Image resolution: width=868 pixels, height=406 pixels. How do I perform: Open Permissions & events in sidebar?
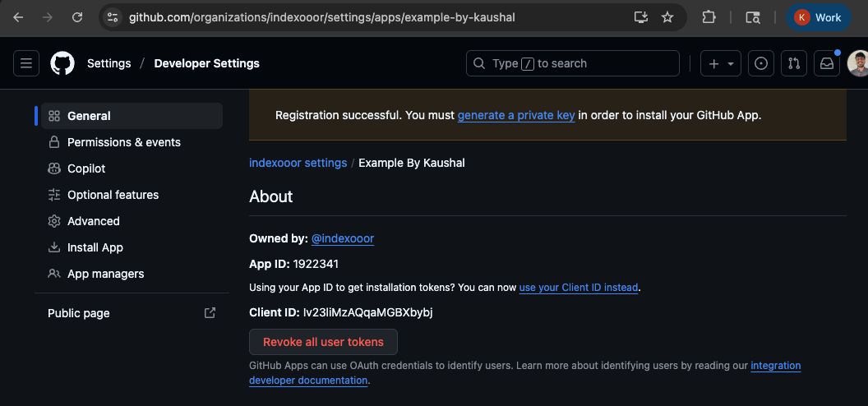(x=132, y=142)
